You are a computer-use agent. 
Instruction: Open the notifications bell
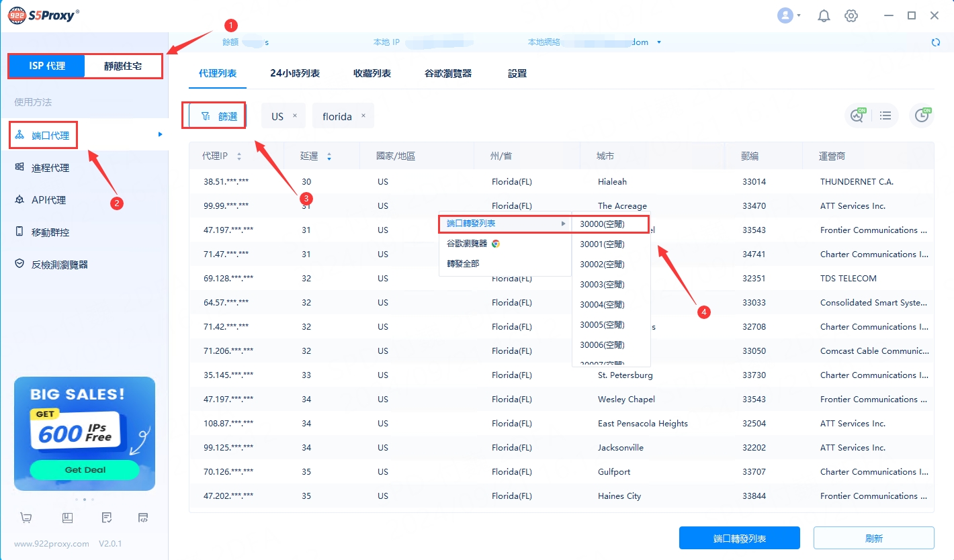coord(824,16)
